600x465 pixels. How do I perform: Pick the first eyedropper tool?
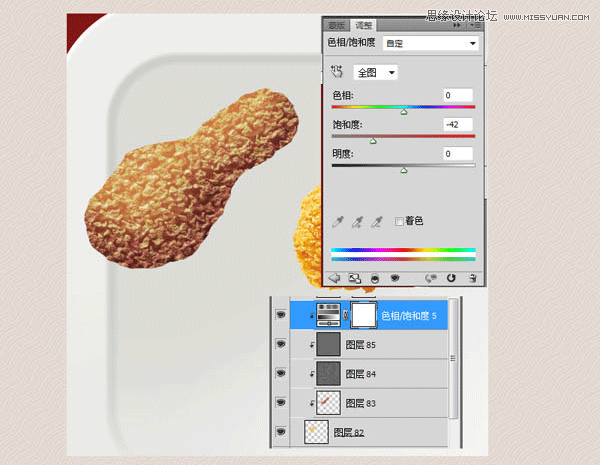click(x=338, y=222)
